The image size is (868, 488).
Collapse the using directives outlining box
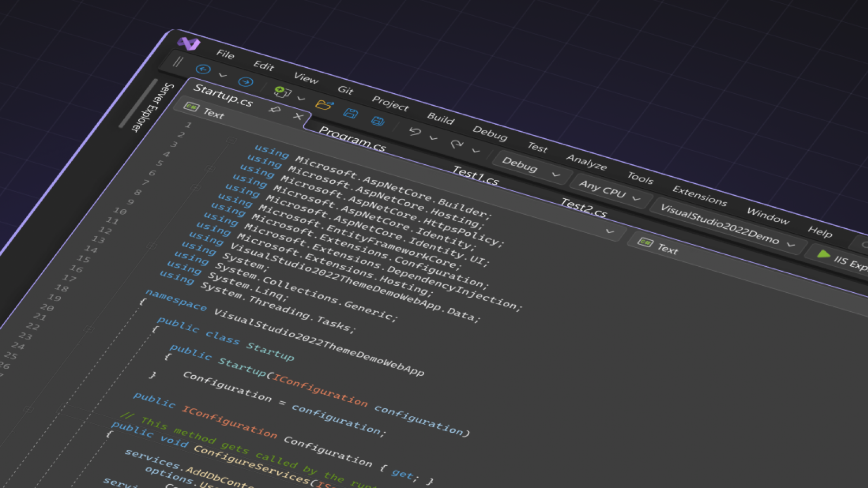(x=232, y=140)
